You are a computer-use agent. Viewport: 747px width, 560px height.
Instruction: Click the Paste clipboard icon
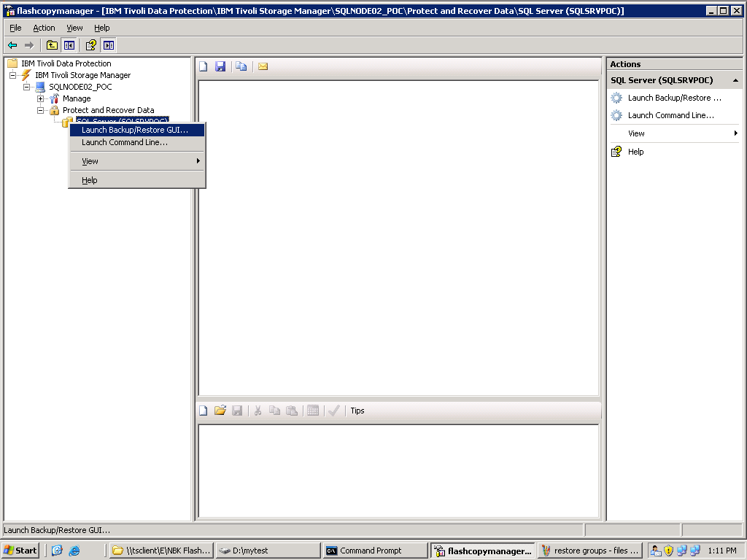tap(292, 411)
